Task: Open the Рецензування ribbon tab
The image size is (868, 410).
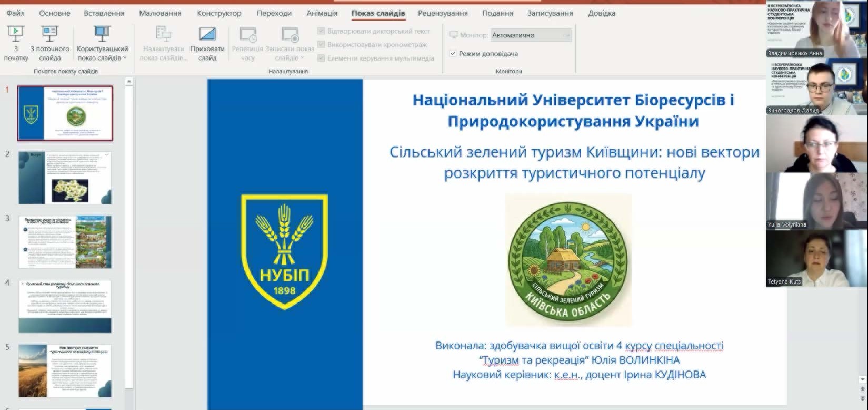Action: [442, 13]
